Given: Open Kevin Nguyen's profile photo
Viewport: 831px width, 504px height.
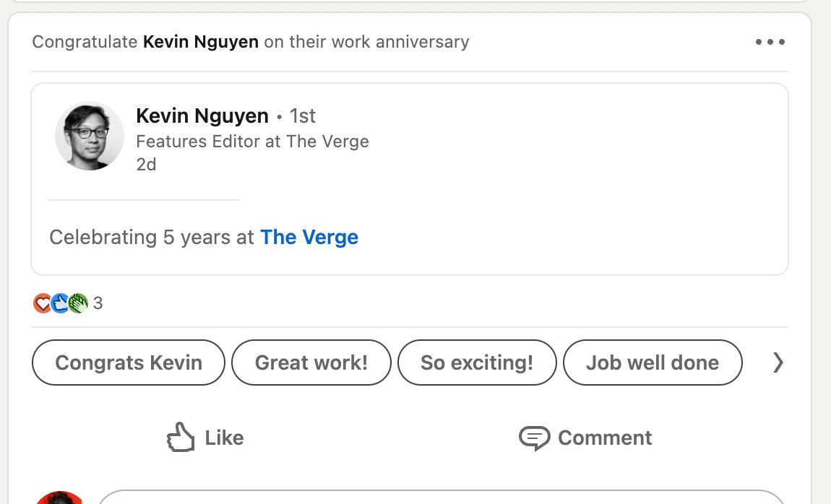Looking at the screenshot, I should (x=90, y=136).
